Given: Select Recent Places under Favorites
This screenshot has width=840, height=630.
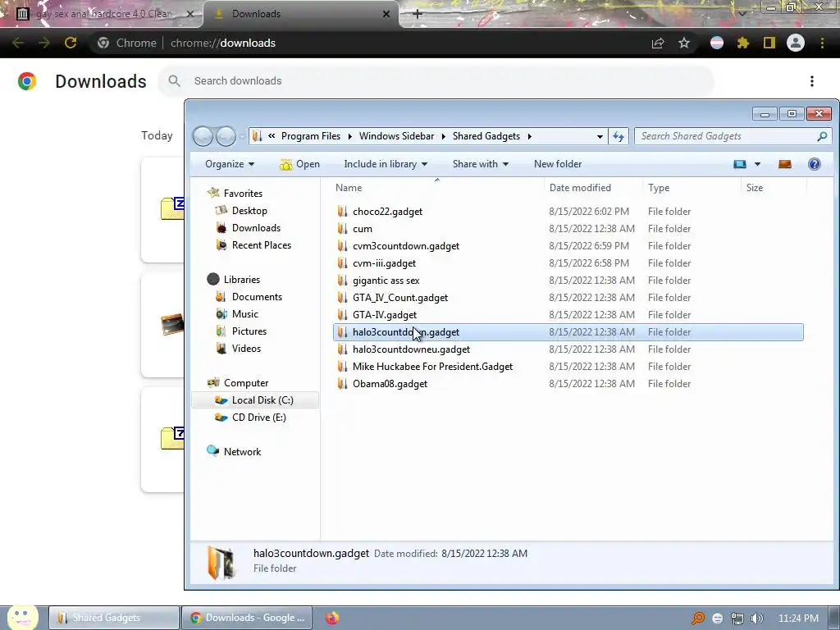Looking at the screenshot, I should pos(262,244).
